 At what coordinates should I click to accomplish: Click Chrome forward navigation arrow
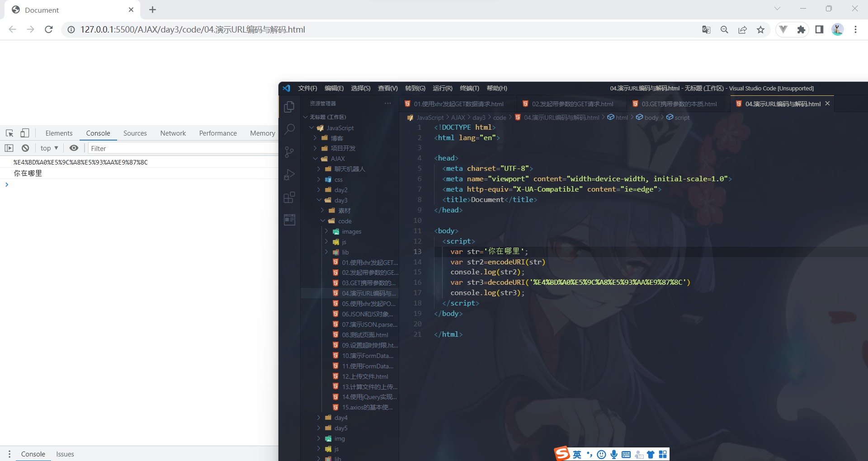pos(30,29)
